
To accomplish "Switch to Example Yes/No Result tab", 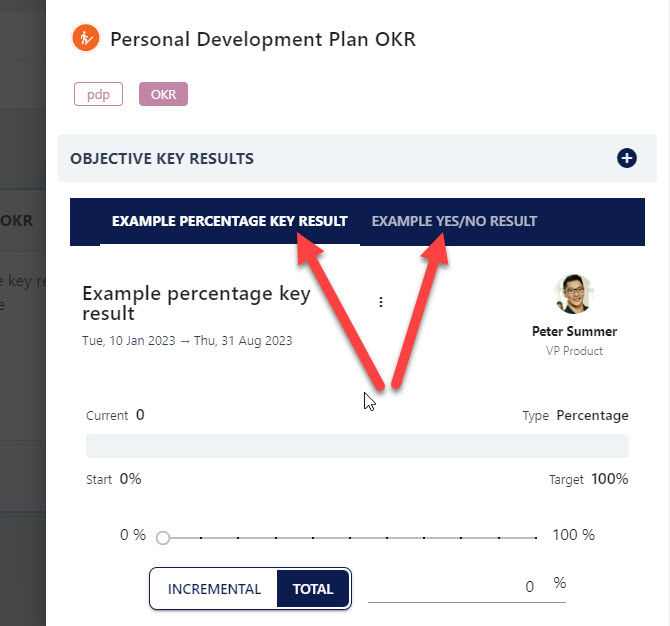I will pos(454,221).
